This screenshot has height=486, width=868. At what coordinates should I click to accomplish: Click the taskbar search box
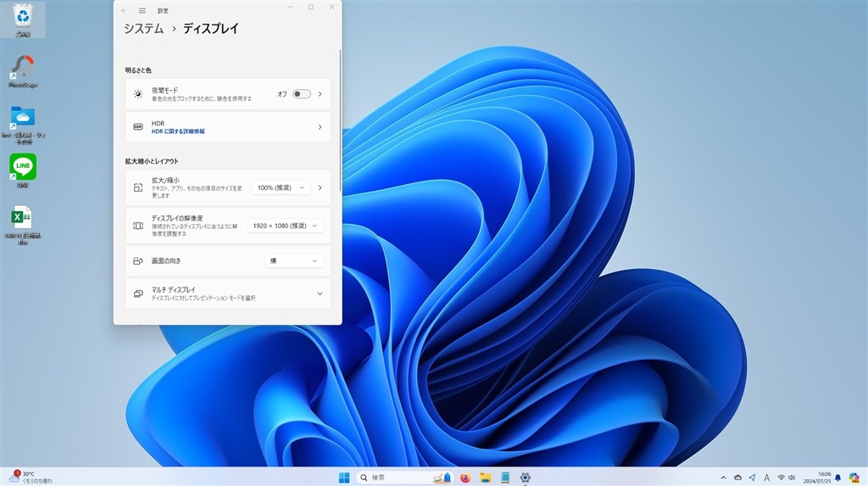(x=404, y=478)
